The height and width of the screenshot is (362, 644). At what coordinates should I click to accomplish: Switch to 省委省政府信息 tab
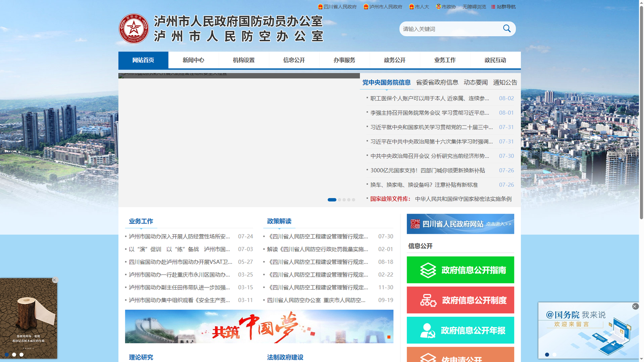pos(437,82)
